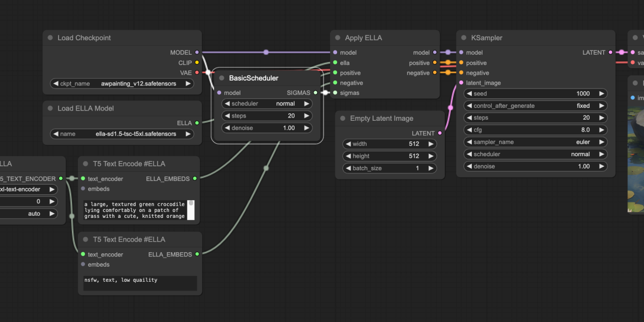Image resolution: width=644 pixels, height=322 pixels.
Task: Click the scrollbar in the positive prompt box
Action: pos(191,210)
